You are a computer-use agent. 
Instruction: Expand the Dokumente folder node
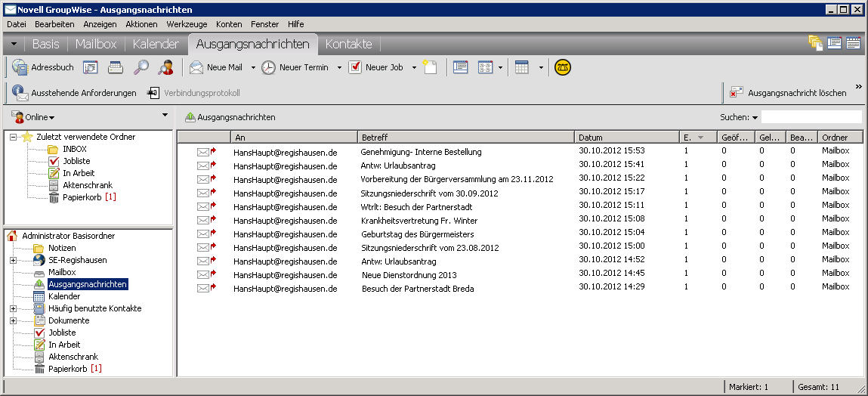click(13, 320)
